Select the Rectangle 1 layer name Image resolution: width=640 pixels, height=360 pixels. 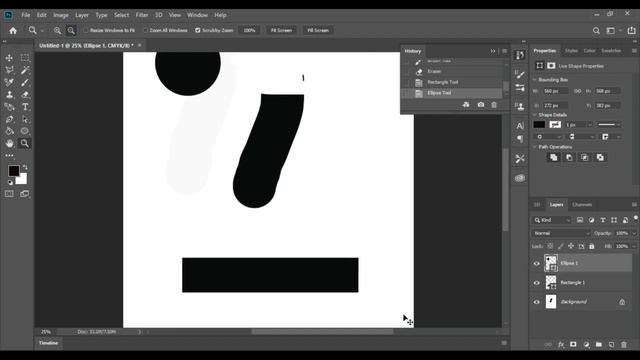click(x=573, y=282)
